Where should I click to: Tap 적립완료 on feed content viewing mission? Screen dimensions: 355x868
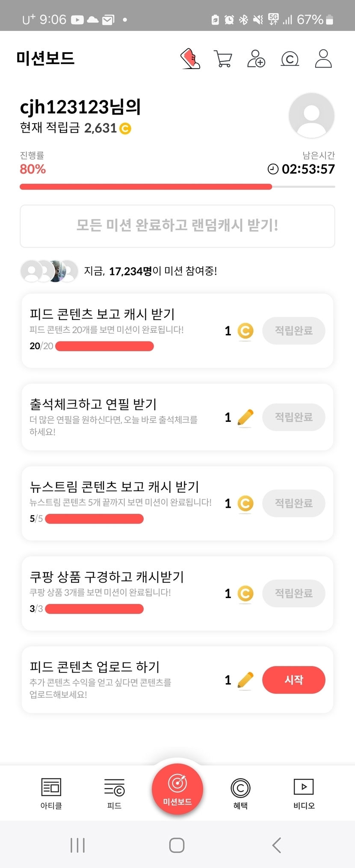[293, 331]
